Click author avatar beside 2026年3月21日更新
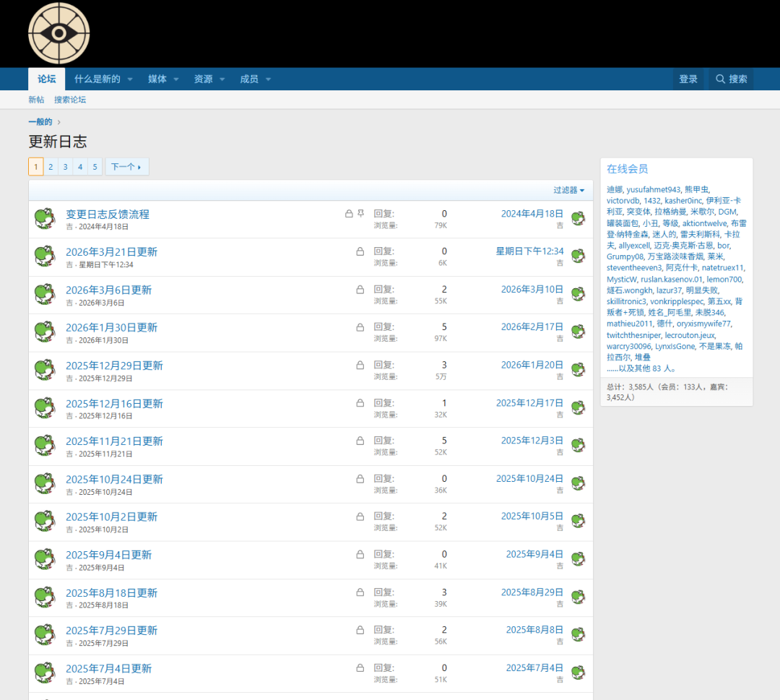This screenshot has width=780, height=700. [45, 256]
